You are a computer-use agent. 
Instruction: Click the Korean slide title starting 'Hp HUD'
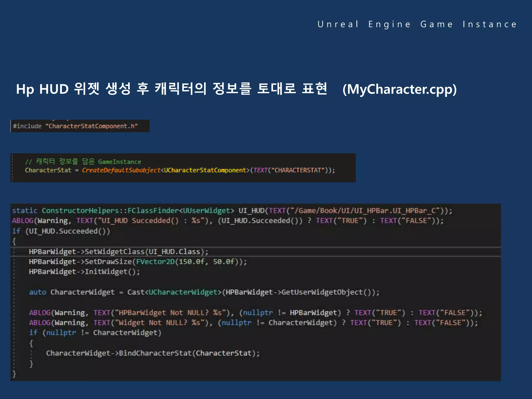(x=172, y=89)
